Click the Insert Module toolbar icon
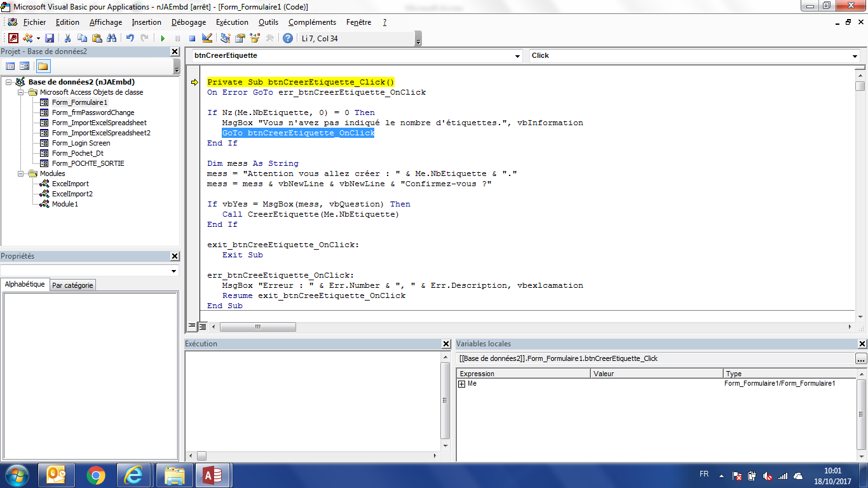 tap(27, 38)
